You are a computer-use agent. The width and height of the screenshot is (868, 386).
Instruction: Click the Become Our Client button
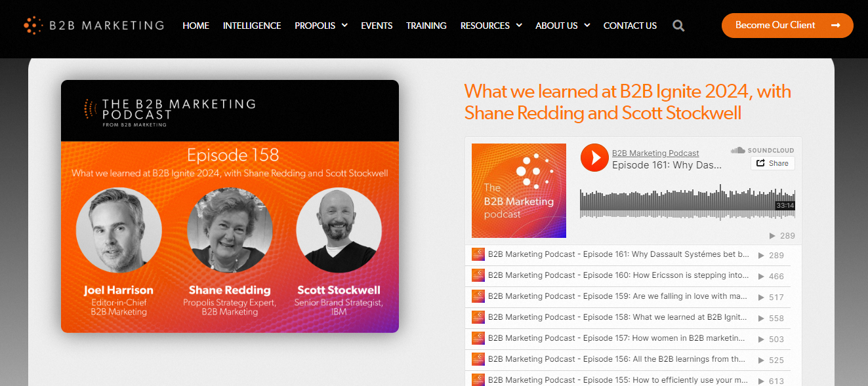tap(787, 25)
